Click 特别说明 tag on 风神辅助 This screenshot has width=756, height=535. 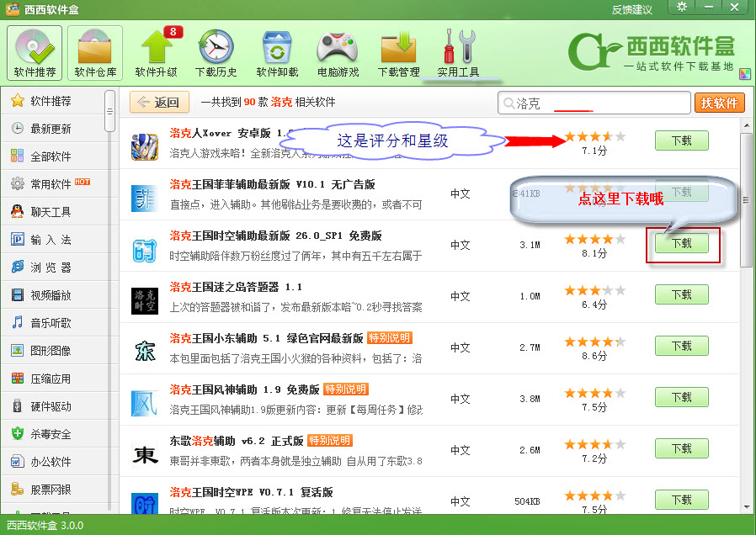point(346,389)
